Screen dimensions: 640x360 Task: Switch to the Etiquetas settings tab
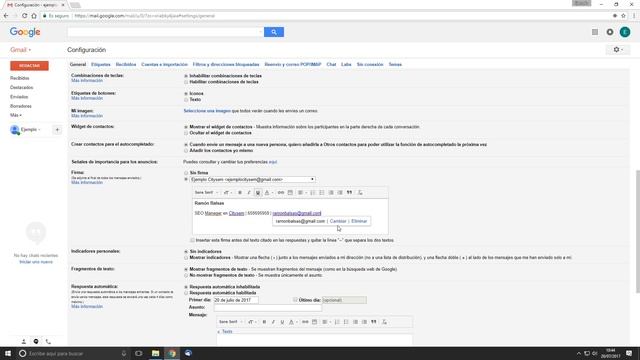point(101,64)
